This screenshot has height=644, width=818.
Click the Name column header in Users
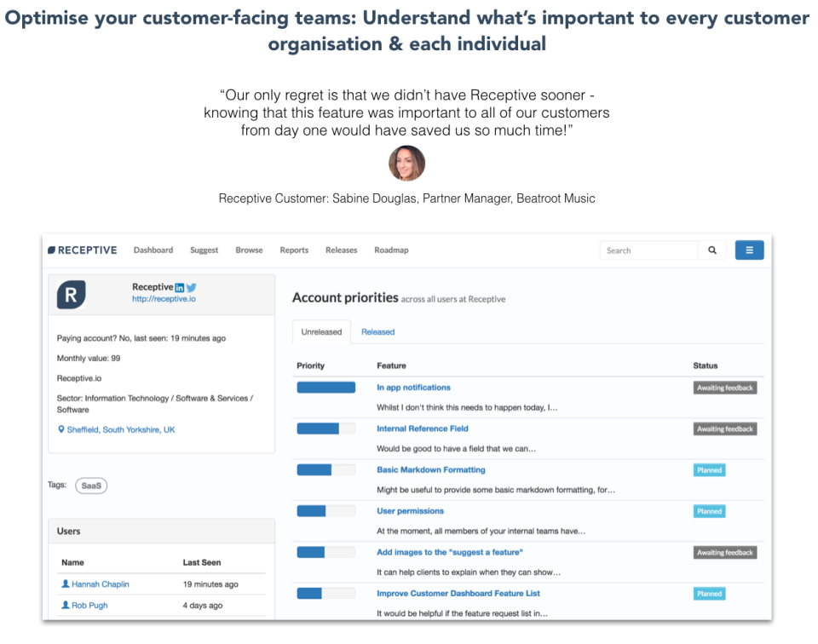72,563
